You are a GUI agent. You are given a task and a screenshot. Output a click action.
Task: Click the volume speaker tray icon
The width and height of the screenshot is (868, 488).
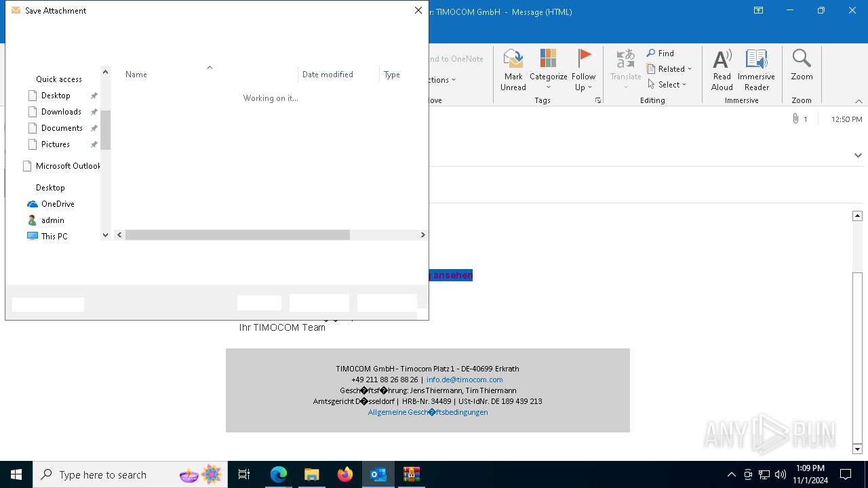780,474
